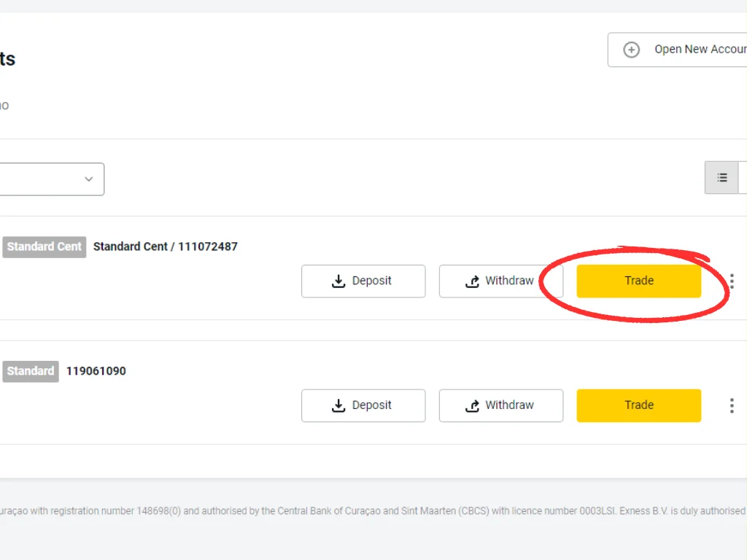
Task: Start trading with Standard account 119061090
Action: point(638,405)
